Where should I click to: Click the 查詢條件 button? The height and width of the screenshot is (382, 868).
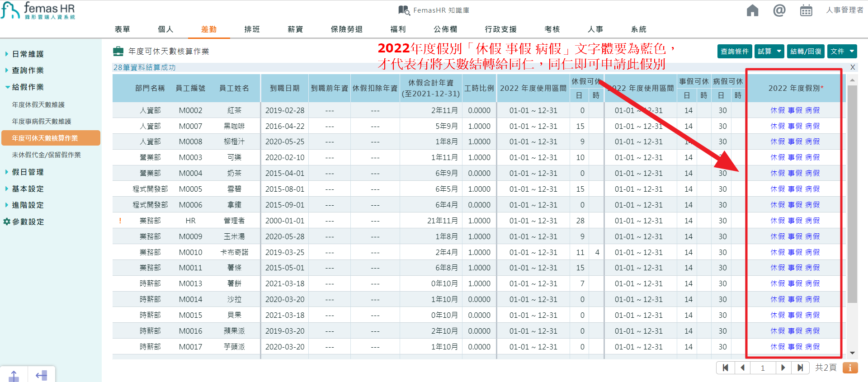pyautogui.click(x=735, y=51)
